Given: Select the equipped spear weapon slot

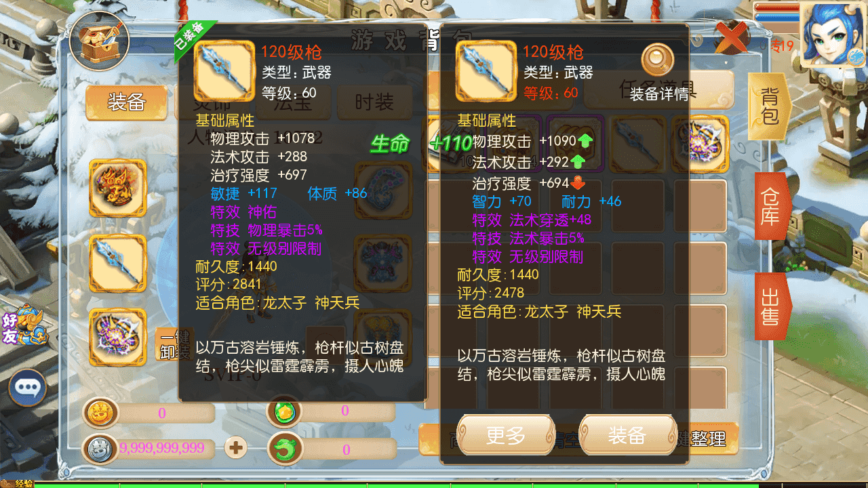Looking at the screenshot, I should click(118, 263).
